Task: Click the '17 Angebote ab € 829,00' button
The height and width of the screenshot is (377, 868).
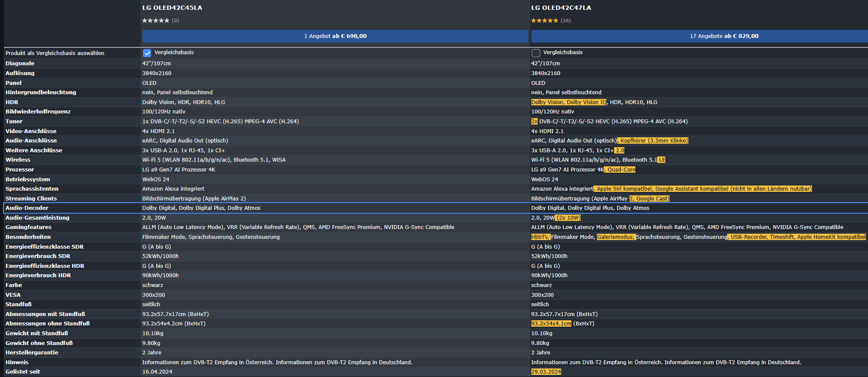Action: point(724,36)
